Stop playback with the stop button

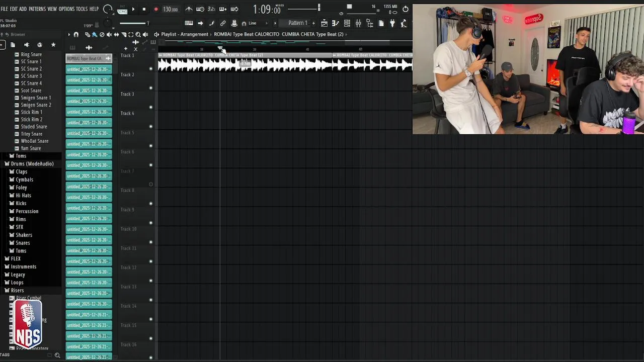coord(144,9)
